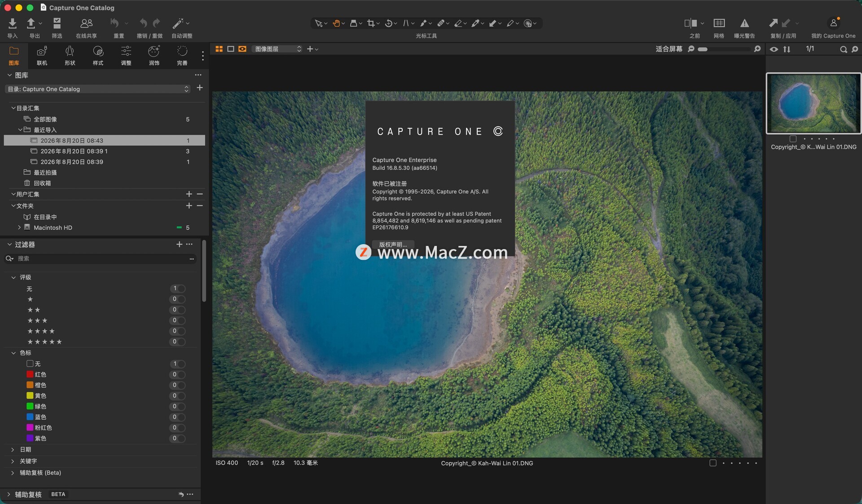
Task: Toggle proofing eye icon in viewer toolbar
Action: 242,49
